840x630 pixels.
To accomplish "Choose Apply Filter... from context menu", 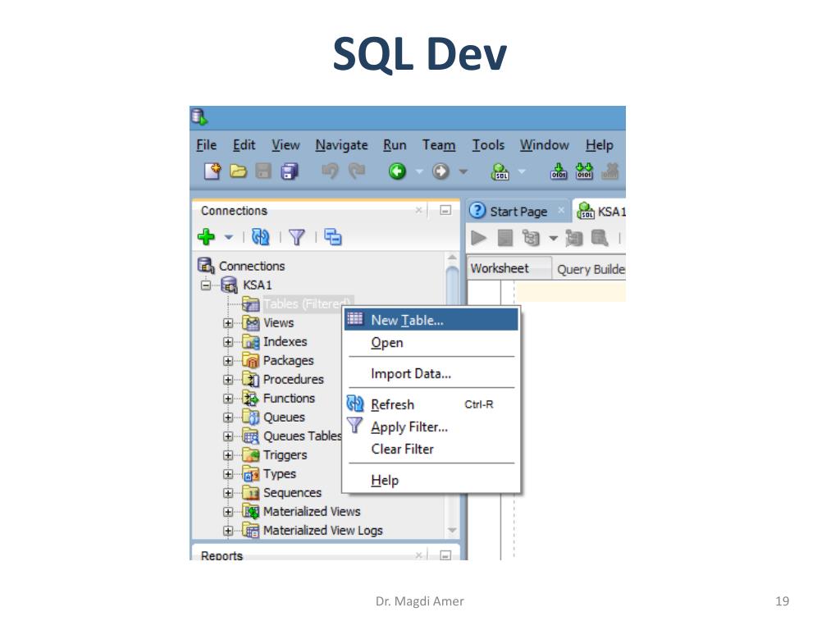I will [x=431, y=427].
